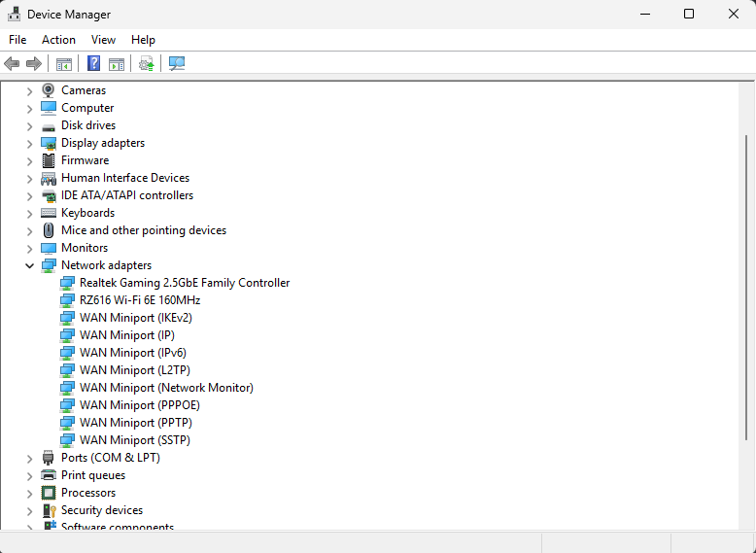Click the IDE ATA/ATAPI controllers icon
Viewport: 756px width, 553px height.
[x=49, y=195]
